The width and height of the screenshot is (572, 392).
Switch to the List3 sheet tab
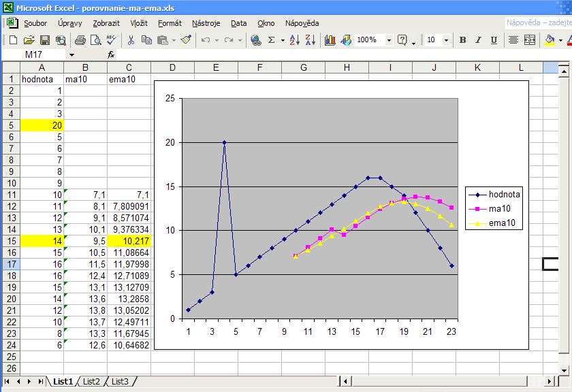(x=120, y=381)
